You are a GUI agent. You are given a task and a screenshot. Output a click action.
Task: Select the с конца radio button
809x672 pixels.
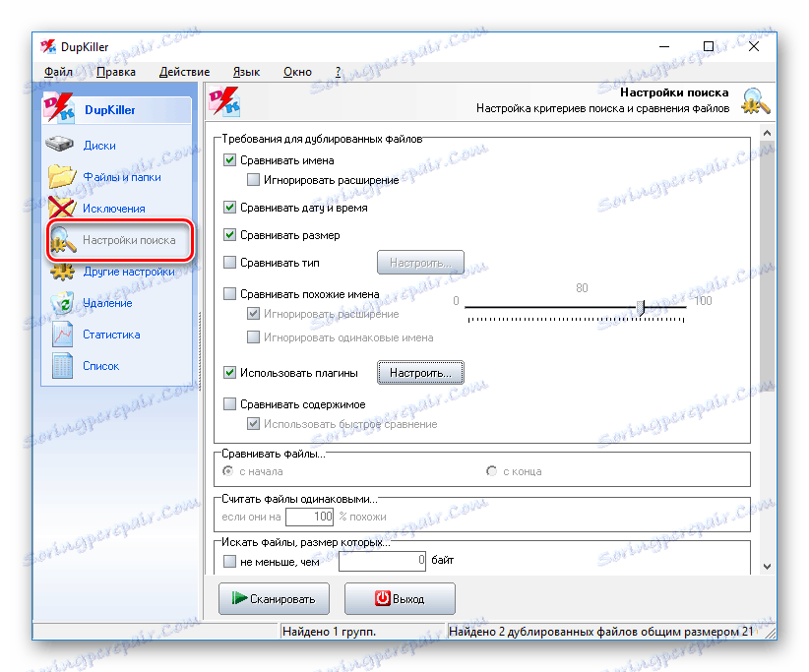pyautogui.click(x=492, y=471)
